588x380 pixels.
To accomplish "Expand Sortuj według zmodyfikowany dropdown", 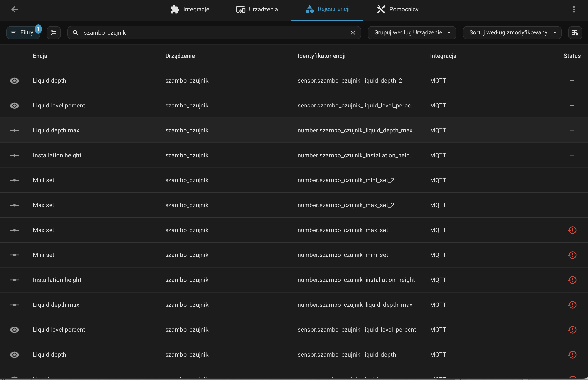I will pos(512,32).
